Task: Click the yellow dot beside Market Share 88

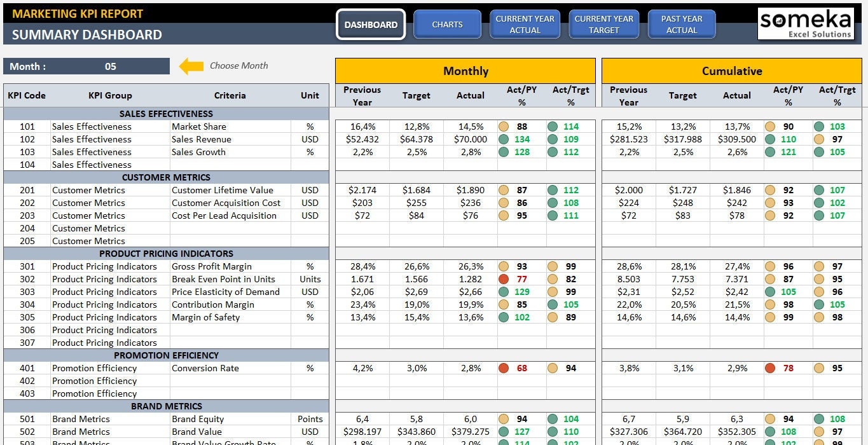Action: [503, 127]
